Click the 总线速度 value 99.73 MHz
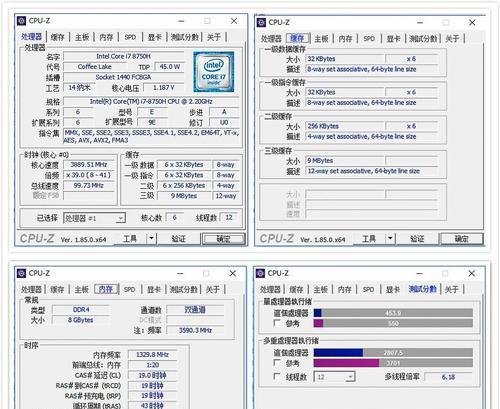Viewport: 500px width, 409px height. (89, 185)
